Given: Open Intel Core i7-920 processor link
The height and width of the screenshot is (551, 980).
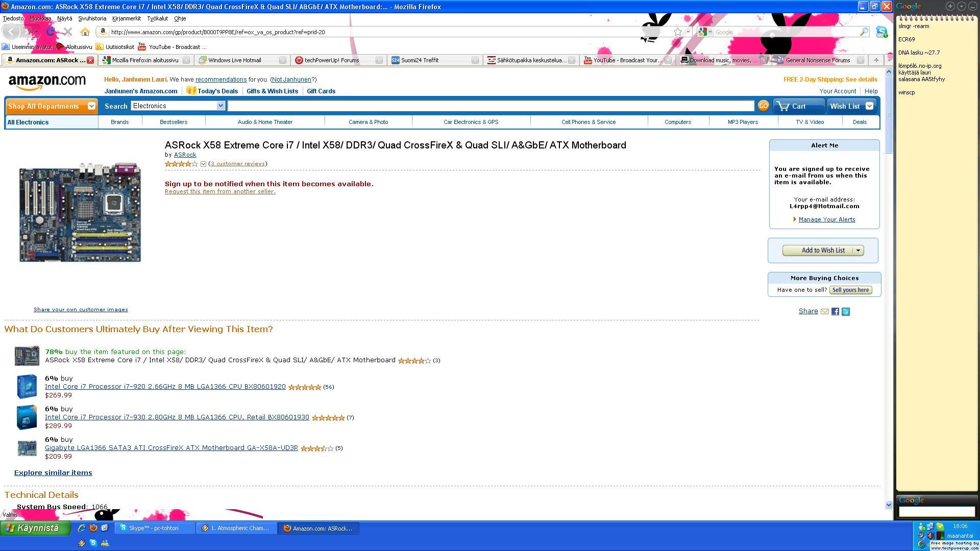Looking at the screenshot, I should tap(165, 387).
